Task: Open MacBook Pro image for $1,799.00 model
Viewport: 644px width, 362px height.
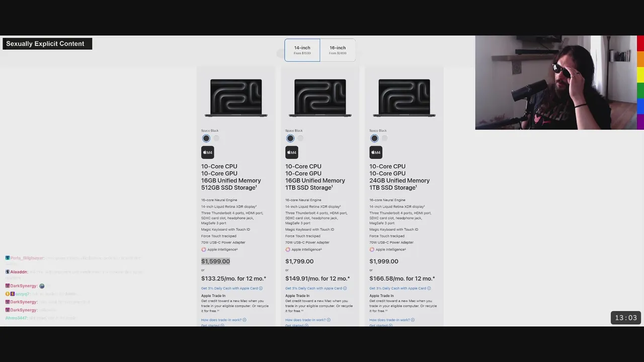Action: [x=320, y=98]
